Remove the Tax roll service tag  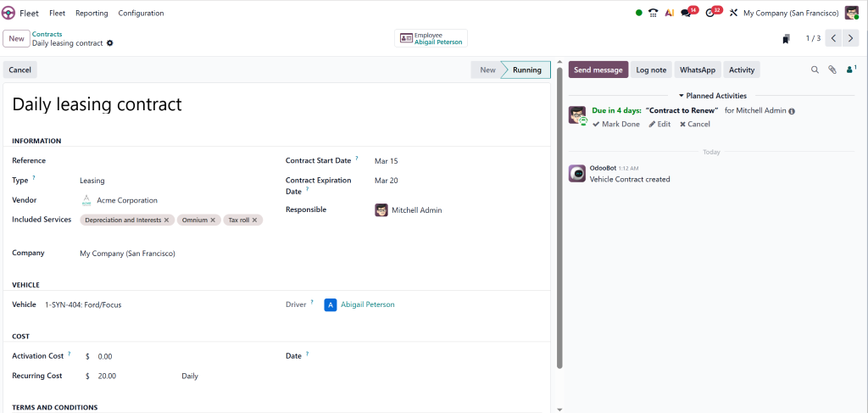tap(255, 220)
